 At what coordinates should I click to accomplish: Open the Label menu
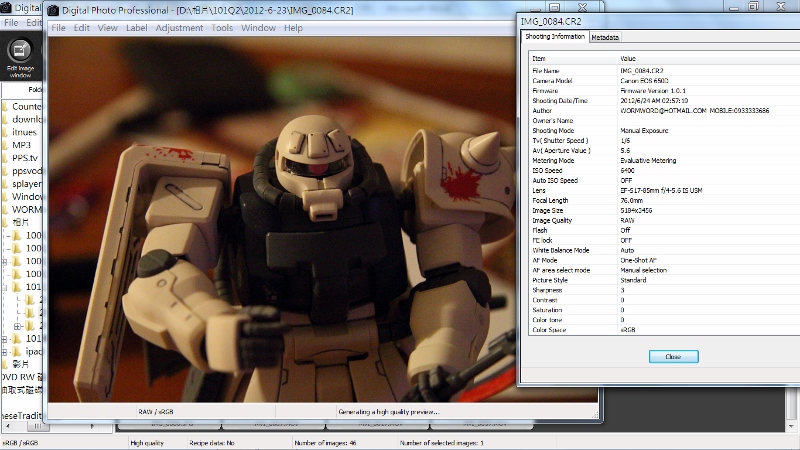pos(137,28)
